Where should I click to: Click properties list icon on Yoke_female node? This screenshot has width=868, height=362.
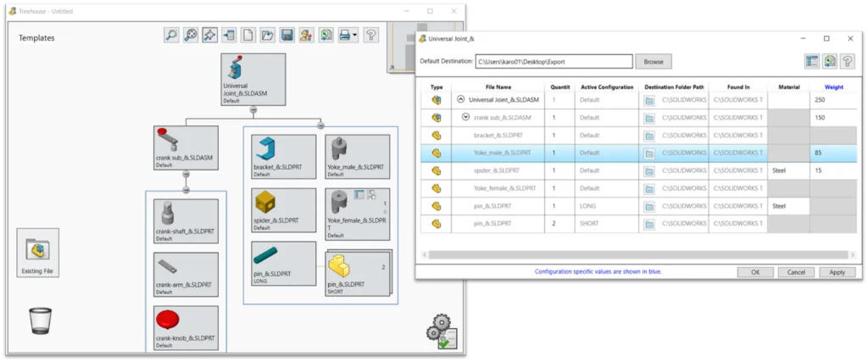pos(359,194)
